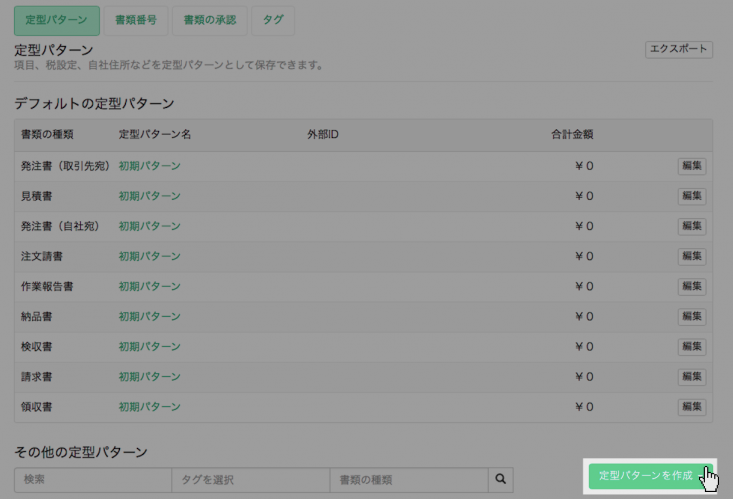Click the 定型パターンを作成 button
This screenshot has height=499, width=733.
pyautogui.click(x=651, y=476)
